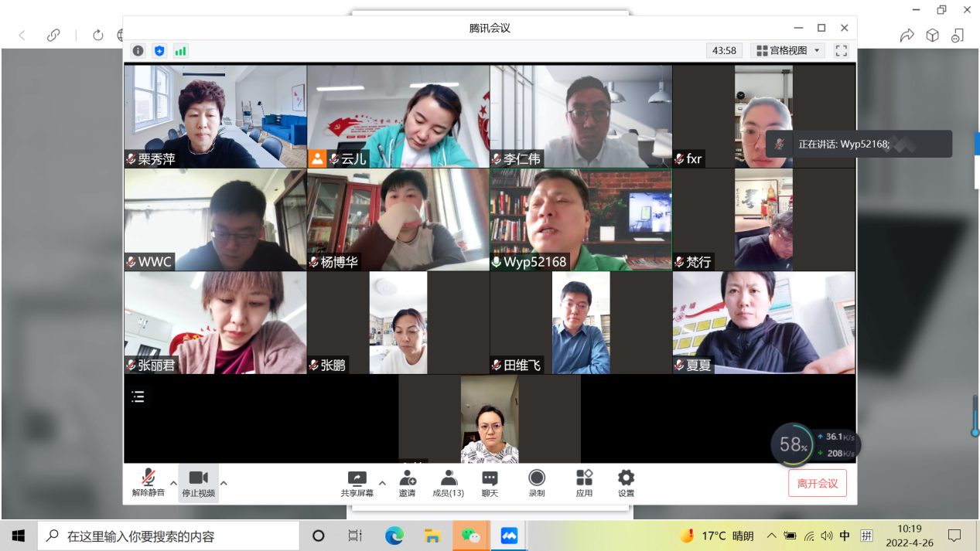Start recording with 录制 button
Viewport: 980px width, 551px height.
tap(536, 483)
